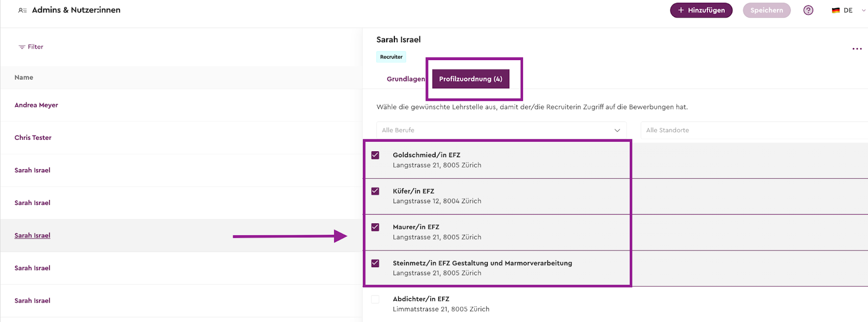Screen dimensions: 868x322
Task: Open Andrea Meyer user entry
Action: click(36, 105)
